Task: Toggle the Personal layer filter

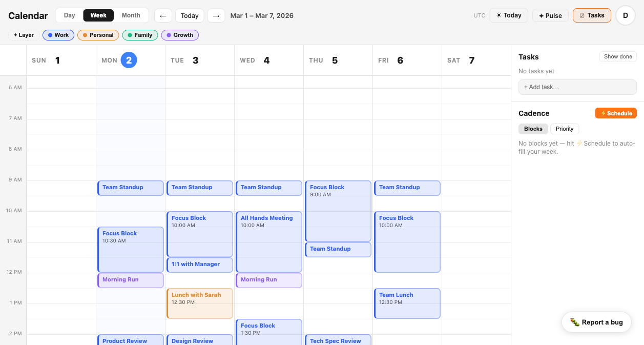Action: click(x=98, y=35)
